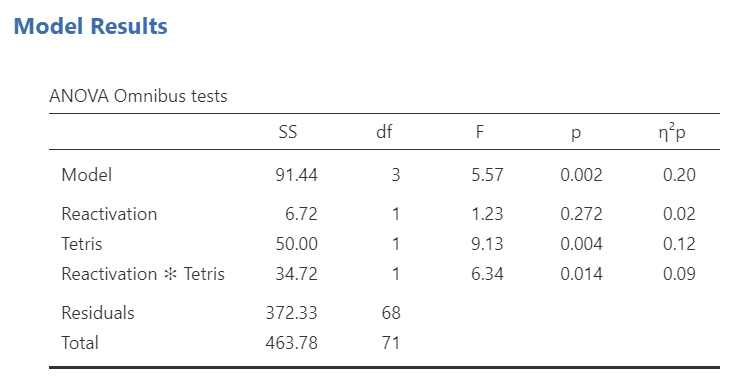Select the Reactivation row label

pyautogui.click(x=109, y=214)
